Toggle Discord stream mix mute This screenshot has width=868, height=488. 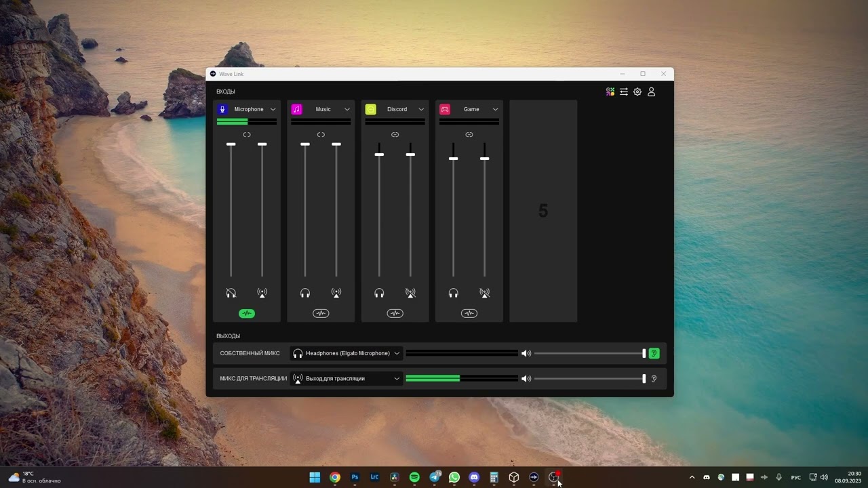tap(410, 293)
